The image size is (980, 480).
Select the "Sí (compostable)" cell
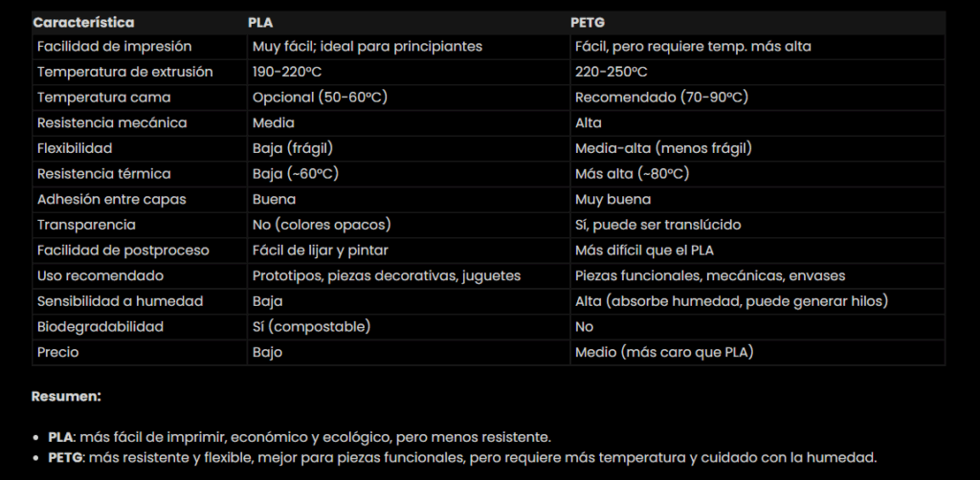point(311,327)
